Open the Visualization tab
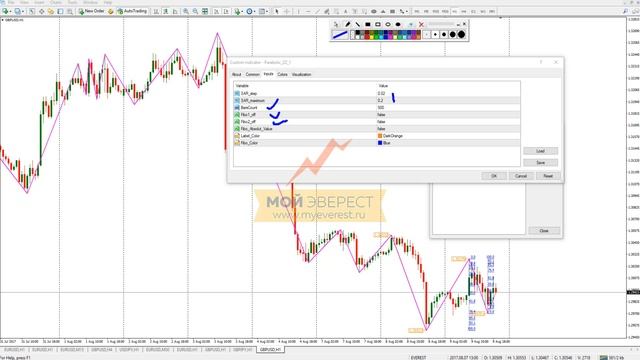640x360 pixels. [302, 74]
